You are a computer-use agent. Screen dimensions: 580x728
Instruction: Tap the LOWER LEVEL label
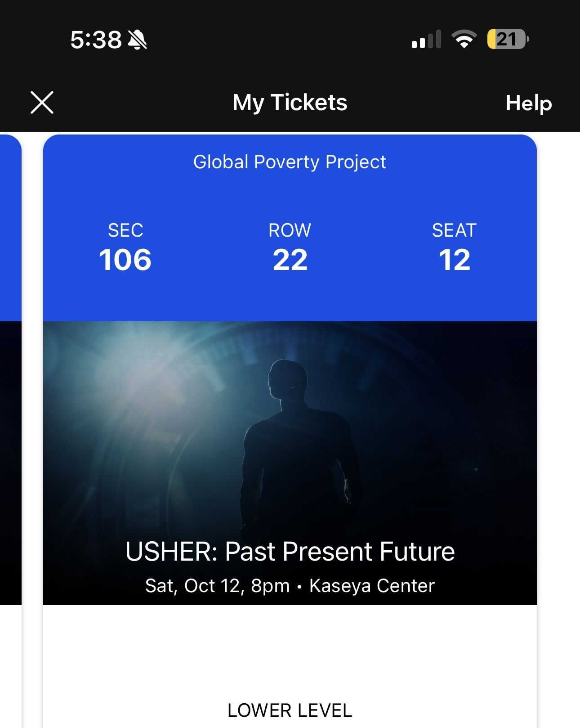(290, 711)
